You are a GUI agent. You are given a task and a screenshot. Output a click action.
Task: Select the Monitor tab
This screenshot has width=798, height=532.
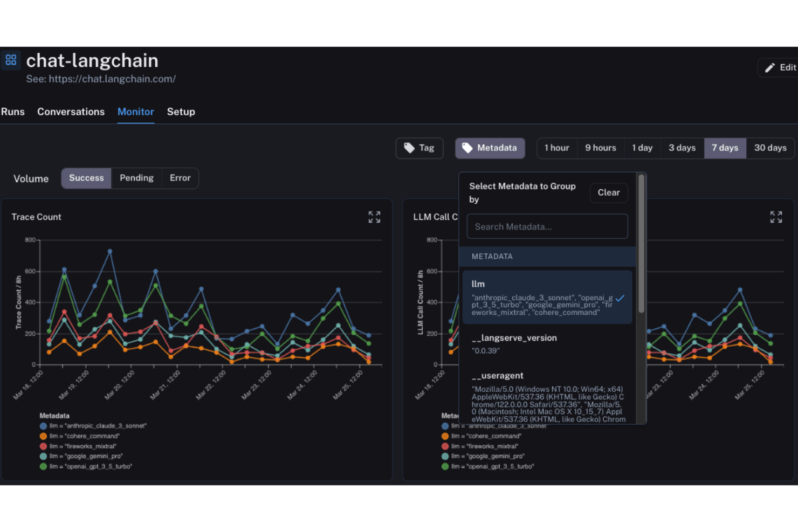136,112
